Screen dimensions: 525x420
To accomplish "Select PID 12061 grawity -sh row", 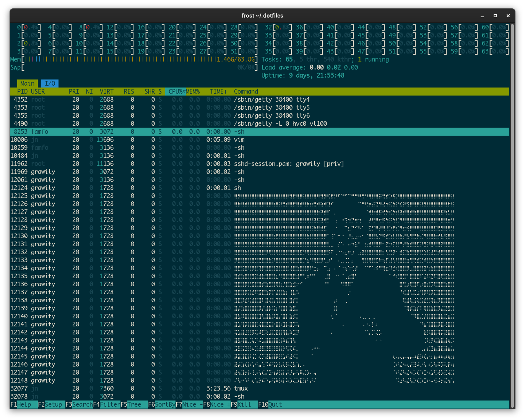I will 260,180.
